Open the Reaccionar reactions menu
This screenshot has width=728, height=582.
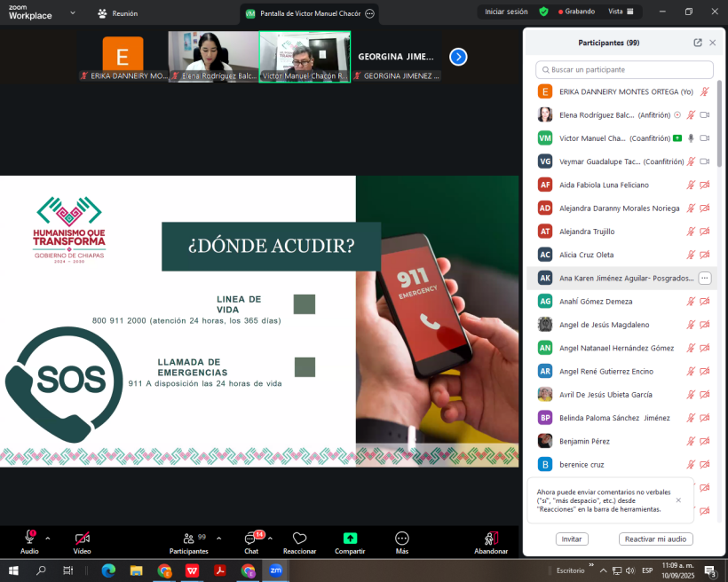tap(299, 539)
